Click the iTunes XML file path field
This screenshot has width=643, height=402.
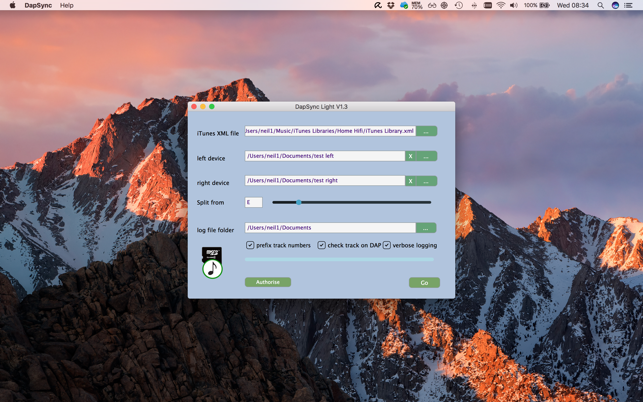tap(330, 131)
